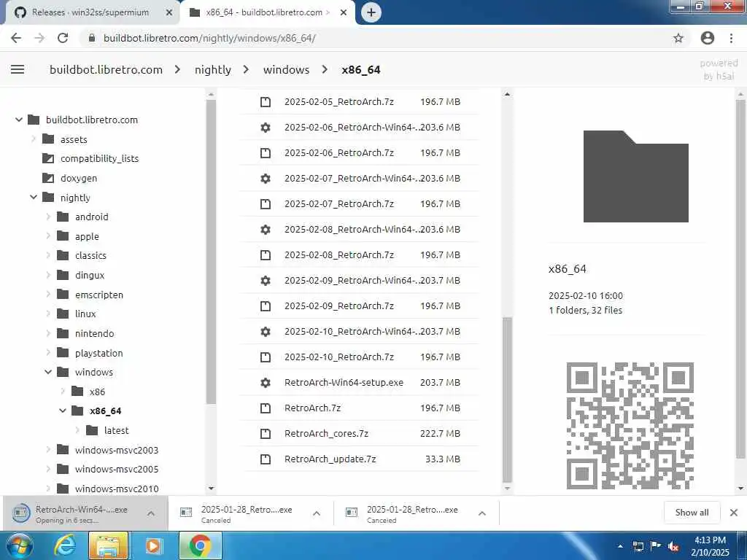Image resolution: width=747 pixels, height=560 pixels.
Task: Click the clock in the taskbar
Action: pos(710,546)
